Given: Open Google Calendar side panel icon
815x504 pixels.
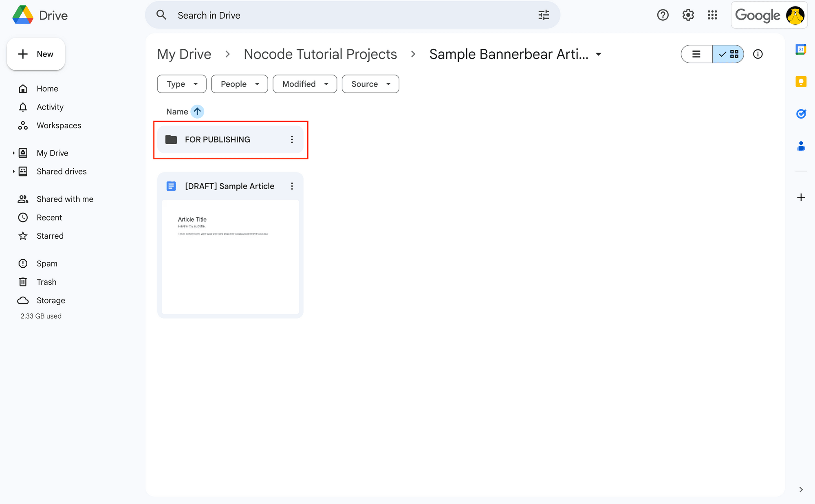Looking at the screenshot, I should pos(801,50).
